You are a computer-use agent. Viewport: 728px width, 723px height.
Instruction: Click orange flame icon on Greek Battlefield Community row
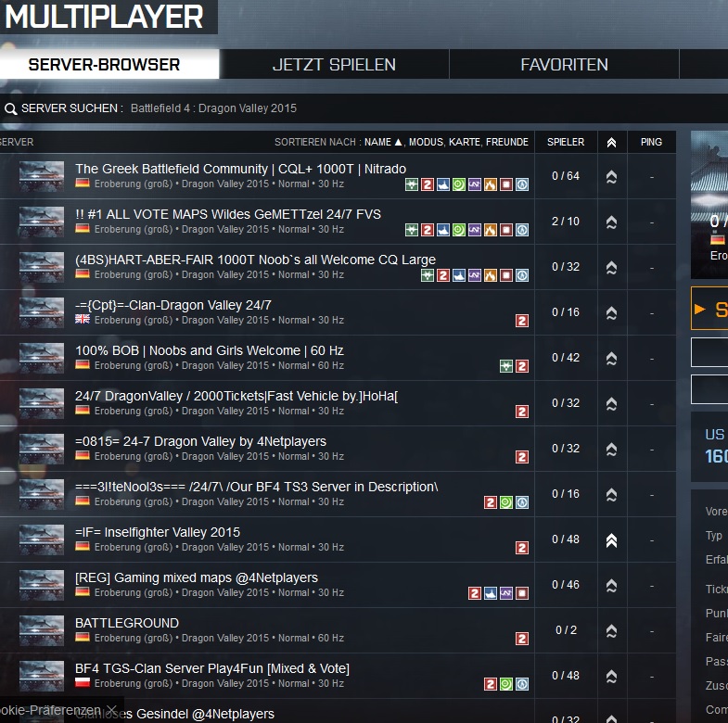491,184
